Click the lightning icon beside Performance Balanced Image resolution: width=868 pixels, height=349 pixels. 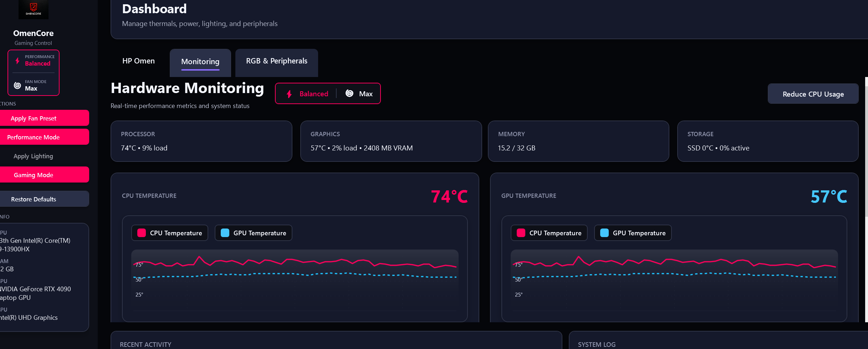[17, 60]
